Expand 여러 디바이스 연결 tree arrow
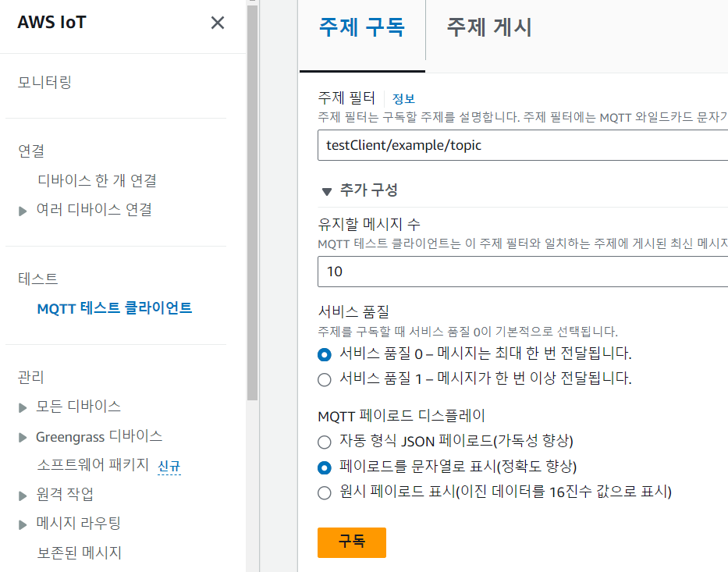This screenshot has width=728, height=572. tap(23, 211)
